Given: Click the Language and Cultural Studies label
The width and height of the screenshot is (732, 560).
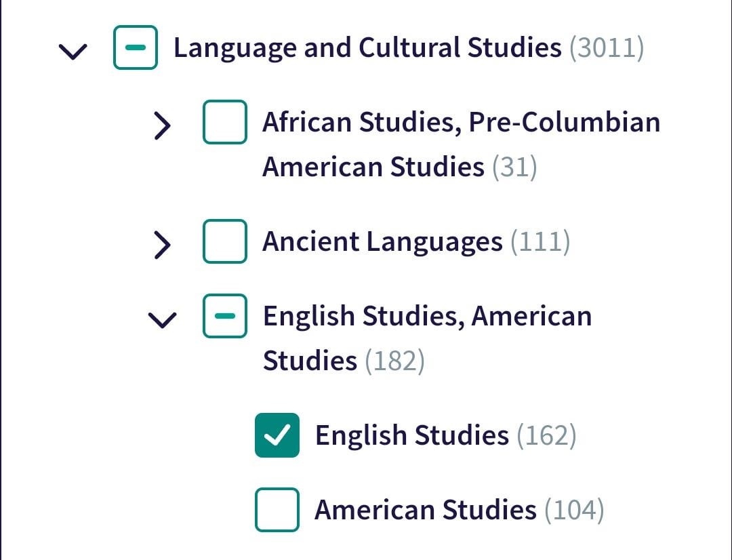Looking at the screenshot, I should (367, 48).
